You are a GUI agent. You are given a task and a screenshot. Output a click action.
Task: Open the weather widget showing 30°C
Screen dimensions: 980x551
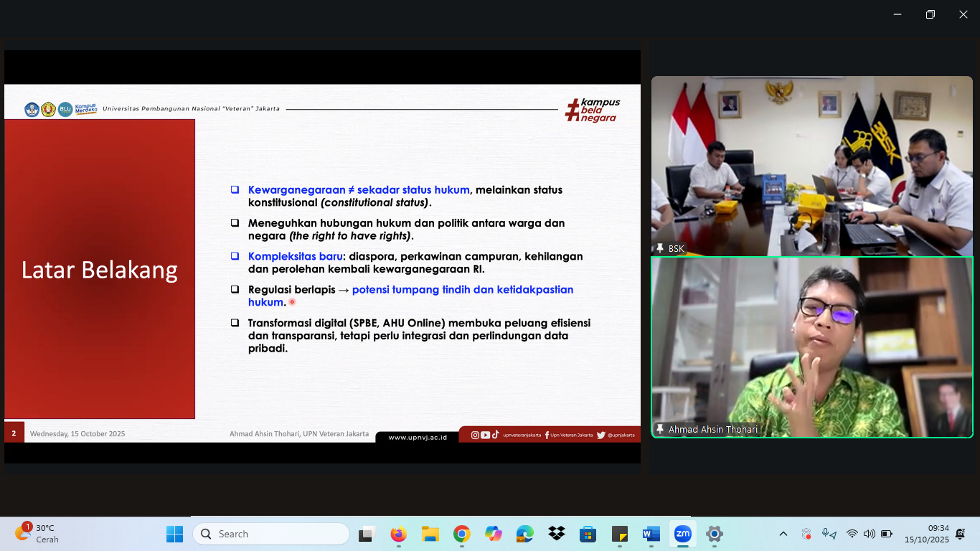tap(37, 534)
